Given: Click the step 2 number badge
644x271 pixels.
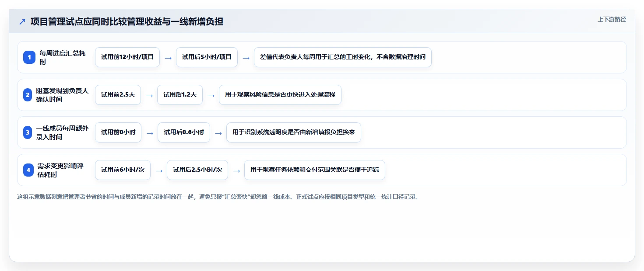Looking at the screenshot, I should [28, 95].
